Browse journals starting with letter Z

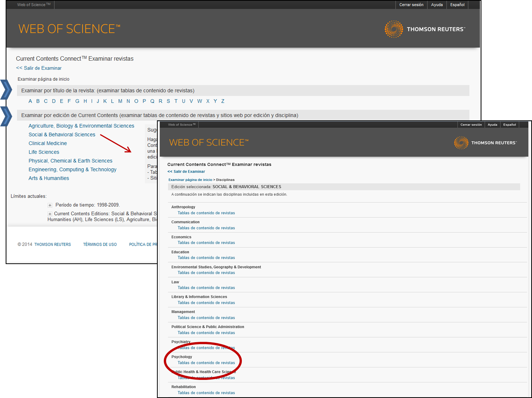(223, 101)
